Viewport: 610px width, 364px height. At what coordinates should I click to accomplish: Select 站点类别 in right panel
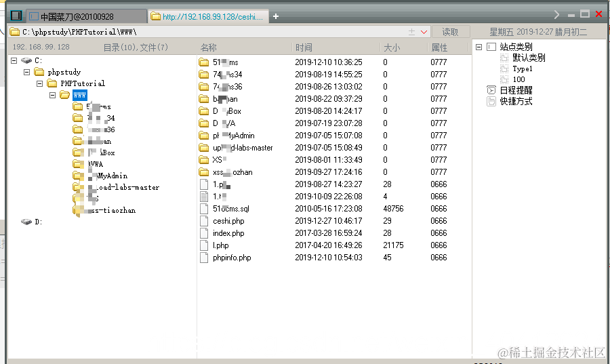(516, 47)
